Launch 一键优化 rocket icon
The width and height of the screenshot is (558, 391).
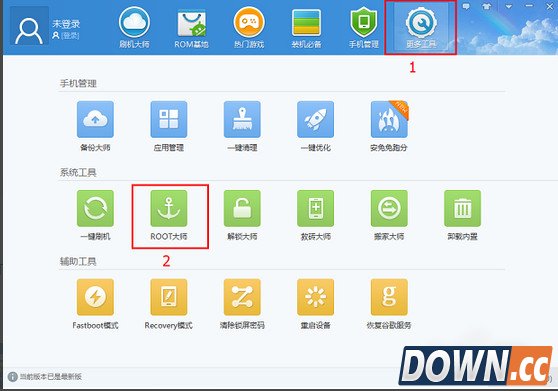[316, 119]
